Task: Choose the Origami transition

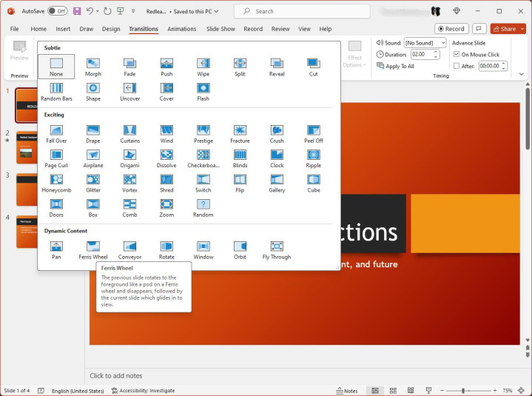Action: click(x=129, y=158)
